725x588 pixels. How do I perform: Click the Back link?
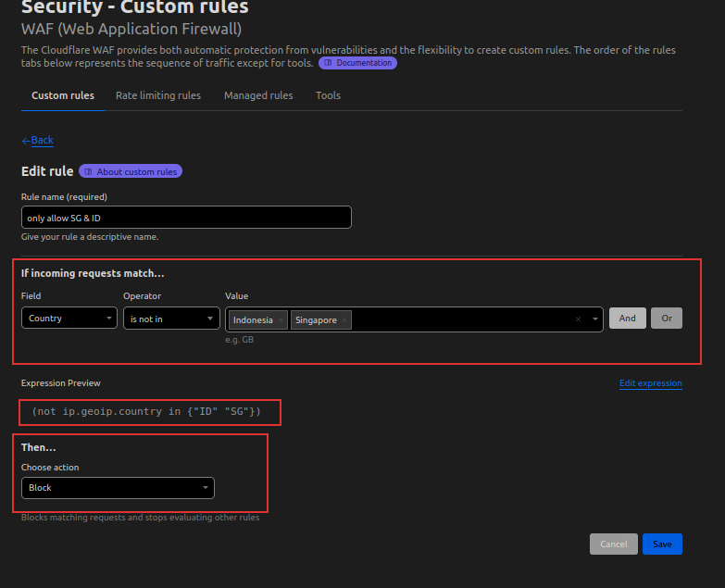(37, 141)
